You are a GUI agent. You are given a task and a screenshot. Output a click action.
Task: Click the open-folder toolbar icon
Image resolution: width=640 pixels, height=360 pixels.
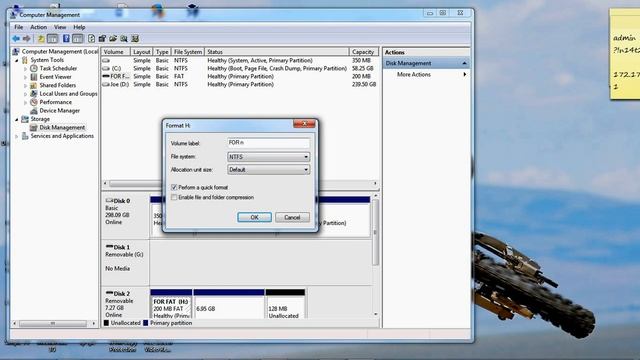click(x=113, y=39)
